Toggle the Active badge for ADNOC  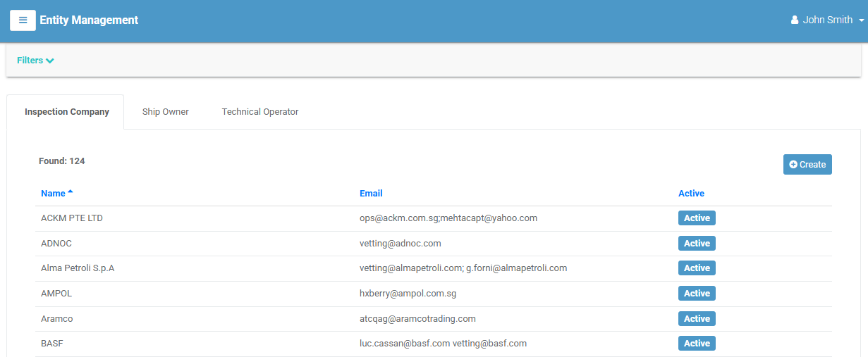tap(697, 244)
